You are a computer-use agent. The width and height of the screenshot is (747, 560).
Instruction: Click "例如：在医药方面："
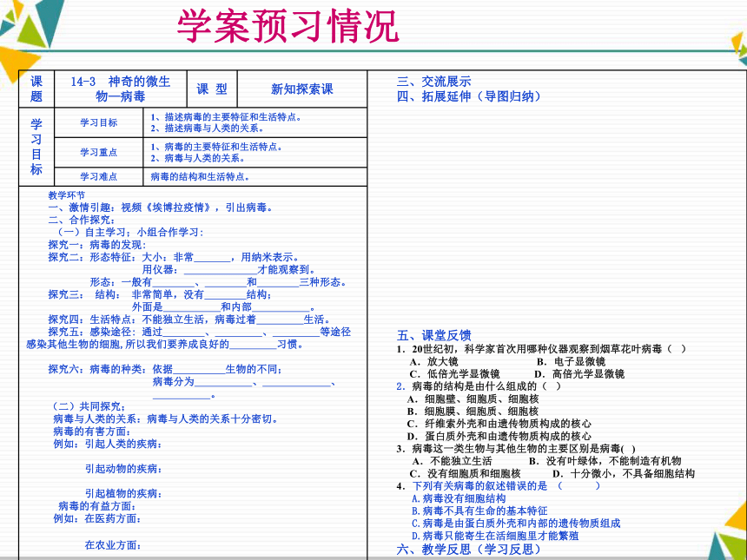click(x=97, y=518)
